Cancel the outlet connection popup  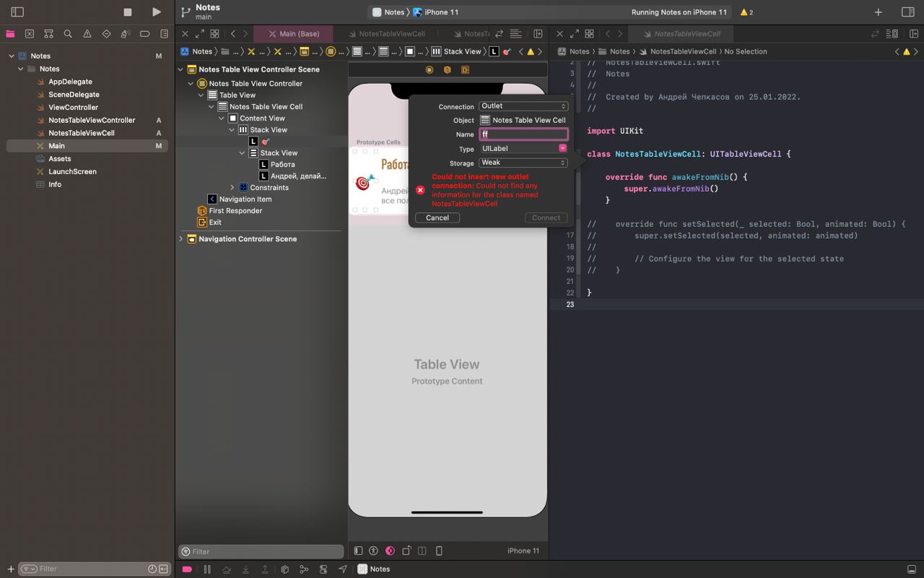(437, 217)
